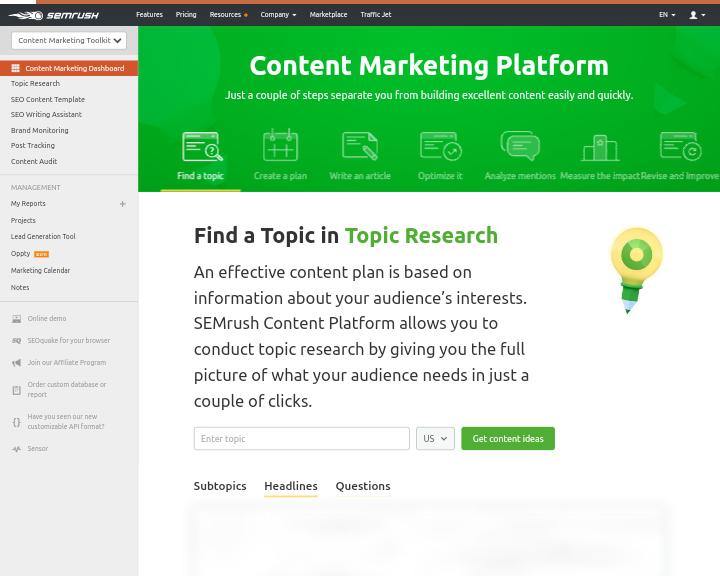Open the US country database dropdown

point(435,439)
